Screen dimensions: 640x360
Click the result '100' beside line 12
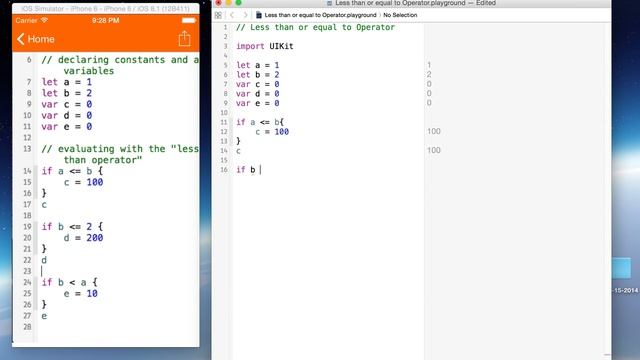click(x=434, y=131)
